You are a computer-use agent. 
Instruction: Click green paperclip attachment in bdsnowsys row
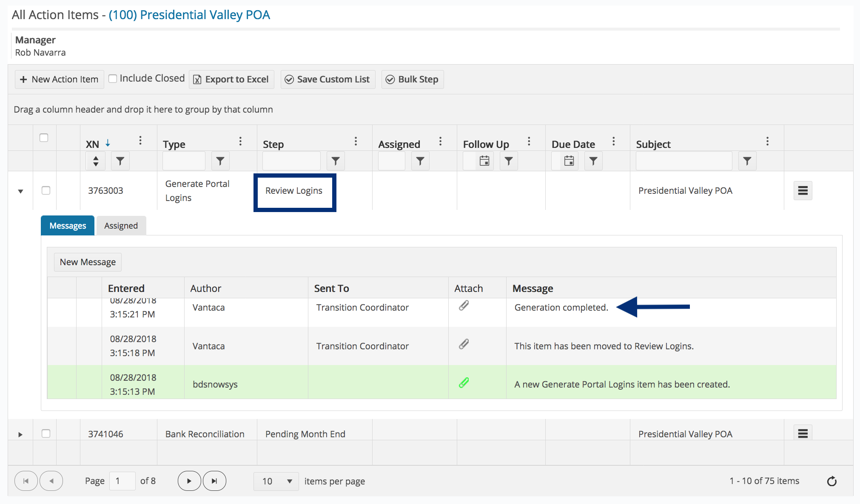(x=464, y=383)
